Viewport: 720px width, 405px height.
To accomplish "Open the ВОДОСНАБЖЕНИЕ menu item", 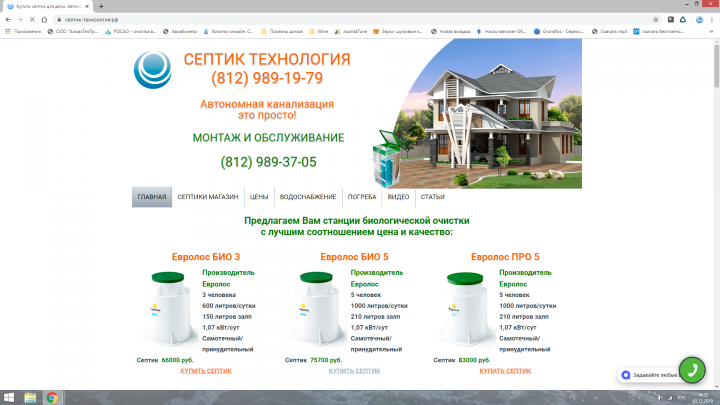I will point(308,197).
